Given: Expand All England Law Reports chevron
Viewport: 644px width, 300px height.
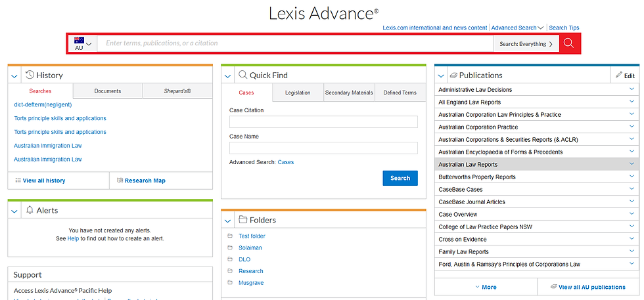Looking at the screenshot, I should 632,101.
